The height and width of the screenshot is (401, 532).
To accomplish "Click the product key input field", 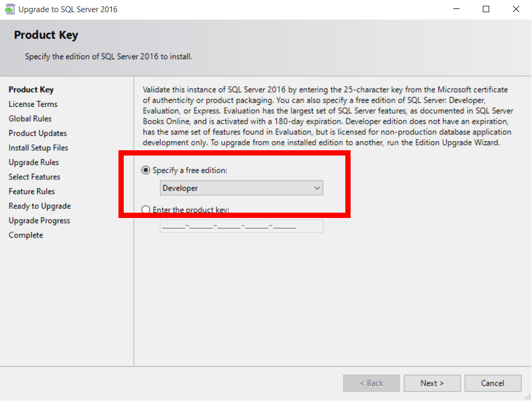I will (241, 226).
